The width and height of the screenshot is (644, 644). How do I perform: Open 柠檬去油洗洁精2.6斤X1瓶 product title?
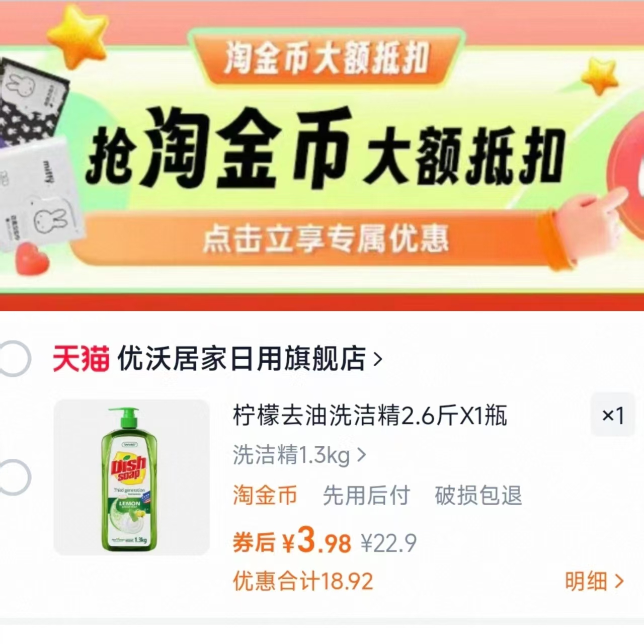coord(370,416)
